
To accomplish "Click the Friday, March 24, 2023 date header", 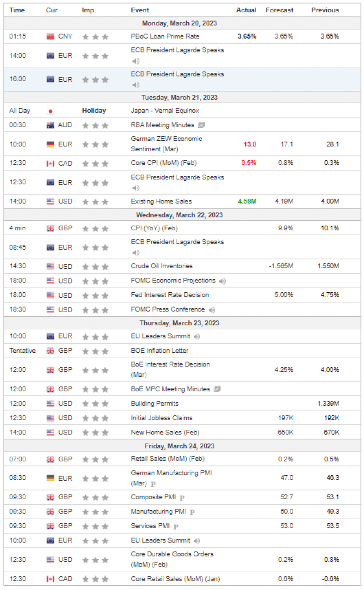I will pyautogui.click(x=179, y=446).
